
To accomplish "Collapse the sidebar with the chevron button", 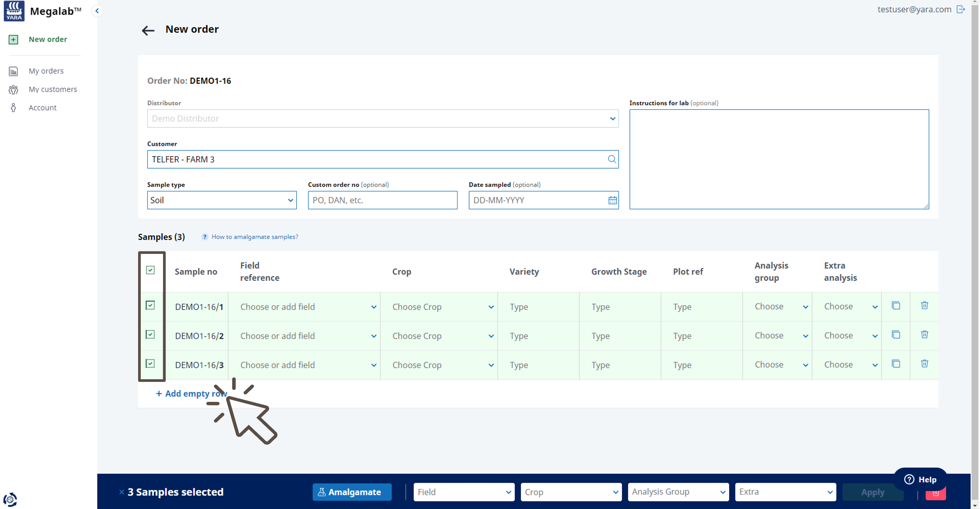I will click(x=97, y=11).
